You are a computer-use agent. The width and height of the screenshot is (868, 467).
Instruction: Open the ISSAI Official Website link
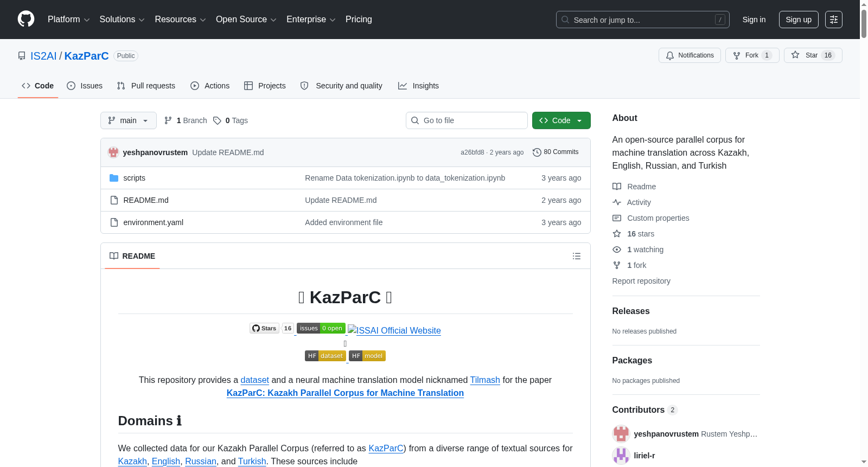pos(394,330)
